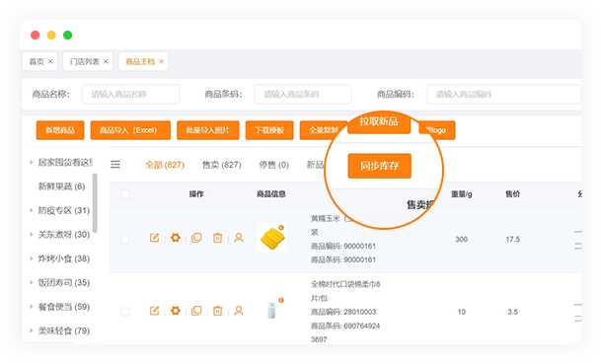Click the 新增商品 button
The width and height of the screenshot is (601, 364).
60,130
